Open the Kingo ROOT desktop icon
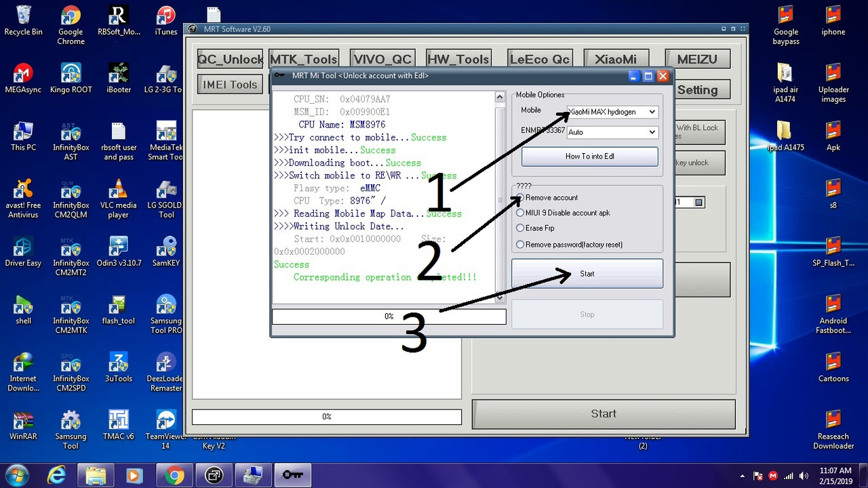The height and width of the screenshot is (488, 868). [71, 78]
